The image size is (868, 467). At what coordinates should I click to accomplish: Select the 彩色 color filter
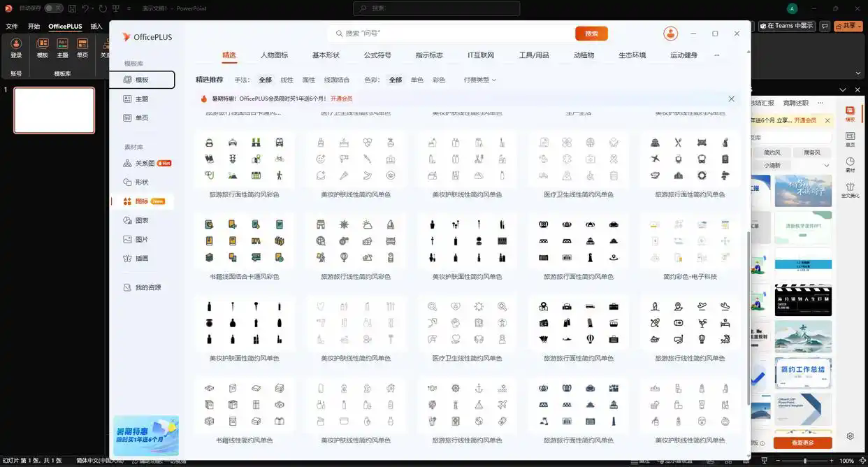[x=439, y=80]
